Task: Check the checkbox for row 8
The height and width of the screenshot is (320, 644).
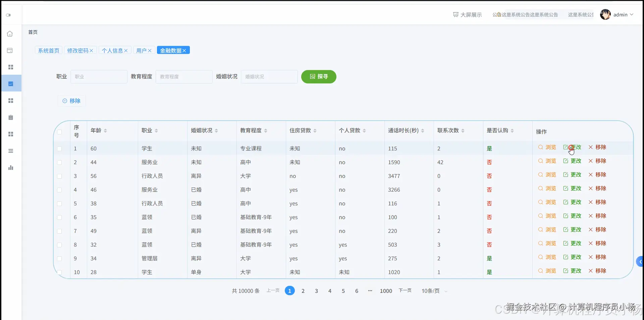Action: [59, 245]
